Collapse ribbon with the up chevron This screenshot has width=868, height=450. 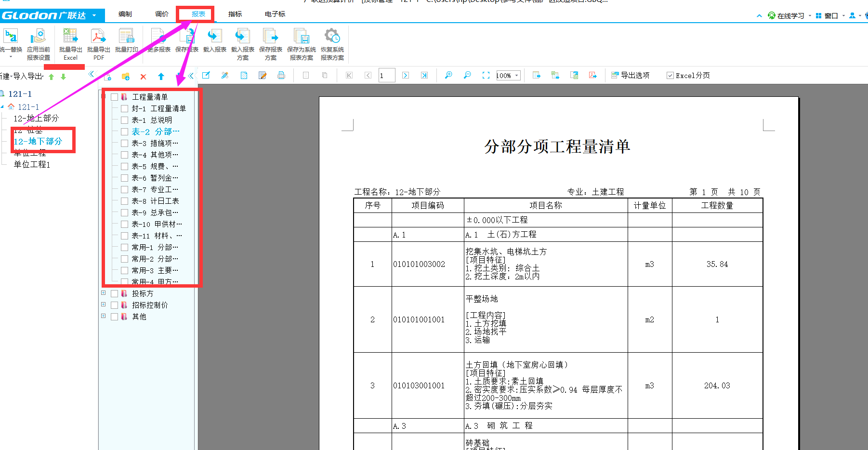[x=760, y=16]
